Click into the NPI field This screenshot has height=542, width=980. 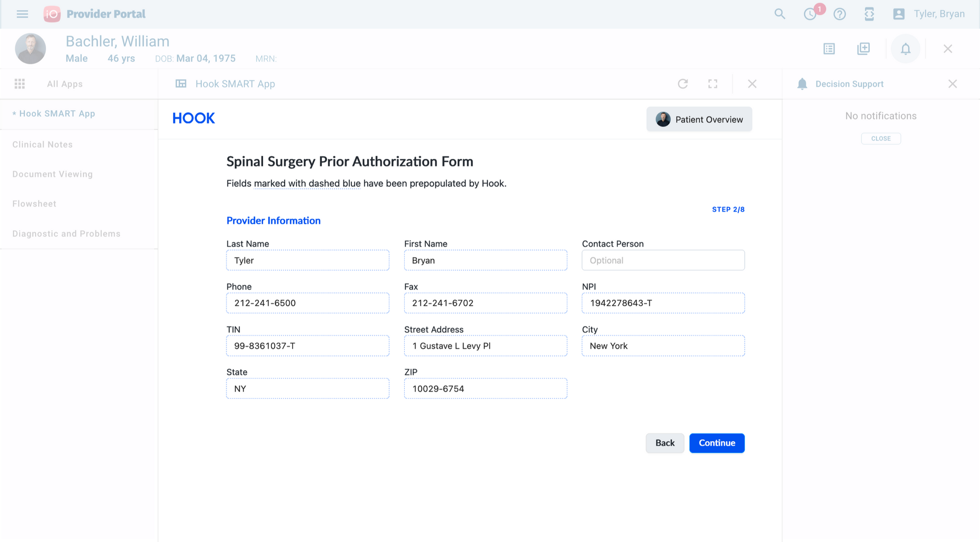click(x=663, y=303)
